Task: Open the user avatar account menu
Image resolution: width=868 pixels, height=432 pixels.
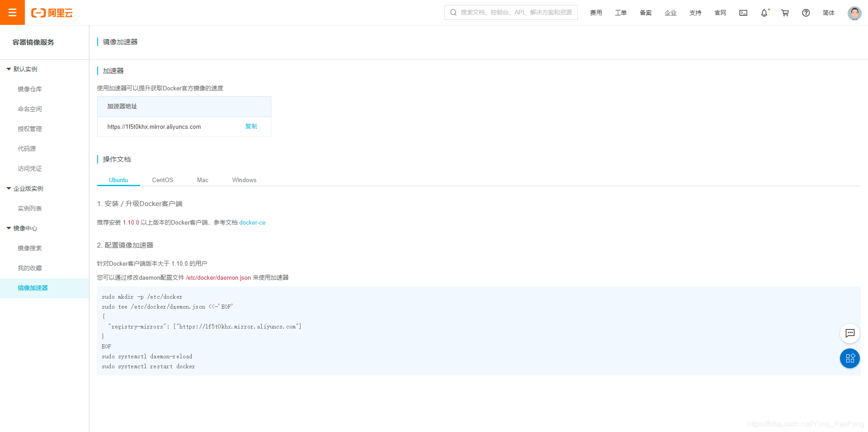Action: pos(854,13)
